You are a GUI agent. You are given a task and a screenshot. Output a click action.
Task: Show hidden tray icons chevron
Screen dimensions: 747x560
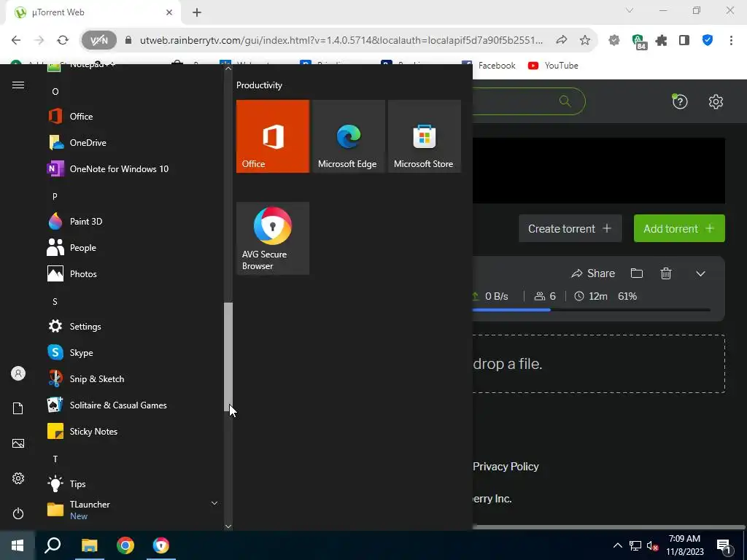617,545
